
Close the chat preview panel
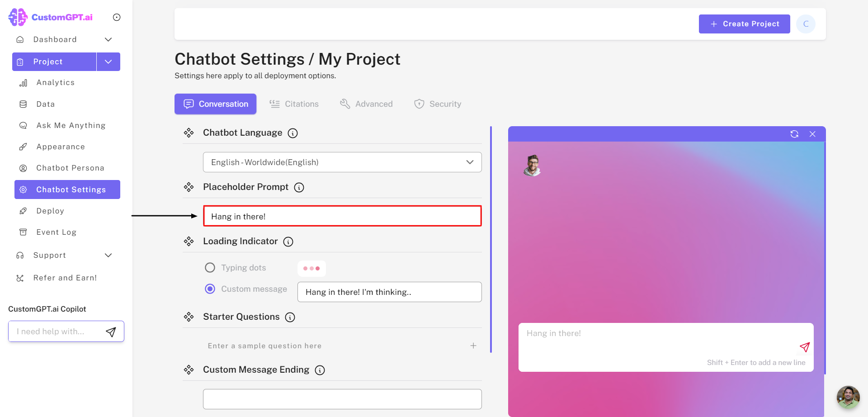click(x=812, y=134)
